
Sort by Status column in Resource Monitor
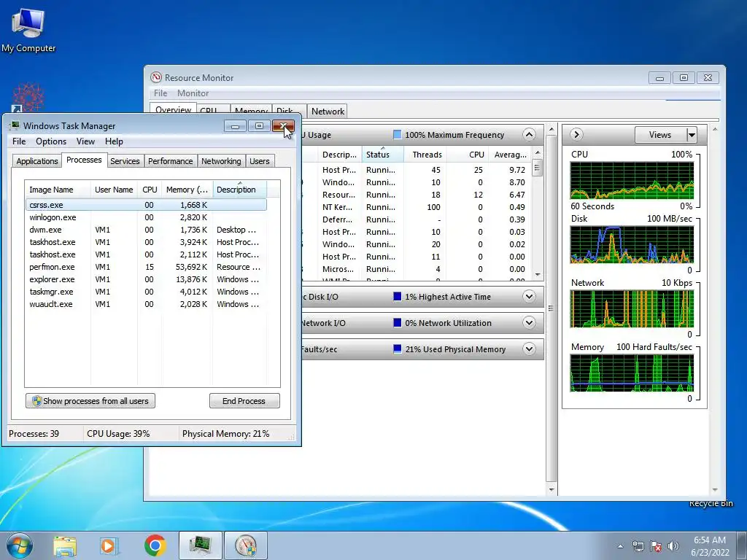tap(382, 155)
